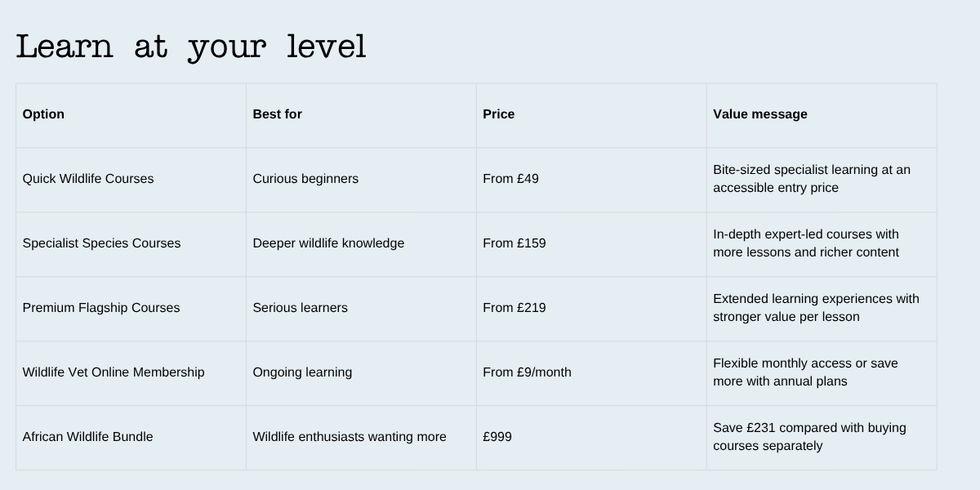The image size is (980, 490).
Task: Click the "Wildlife enthusiasts wanting more" cell
Action: point(350,437)
